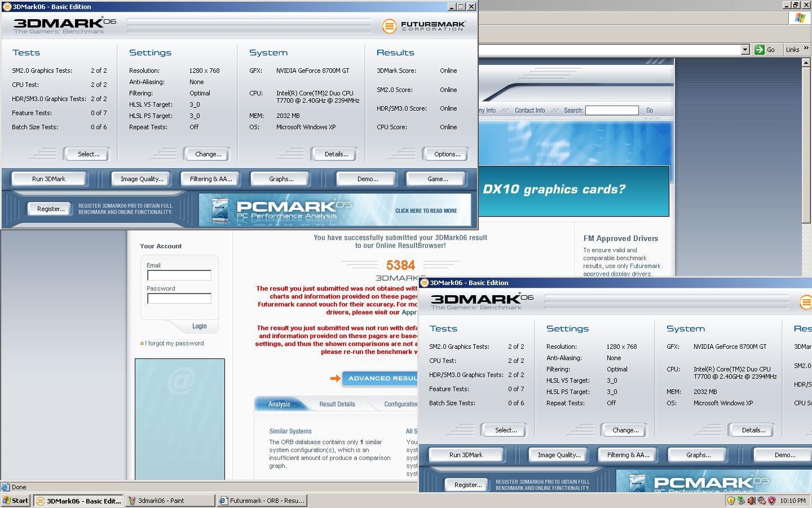Click the Password input field
Viewport: 812px width, 508px height.
(x=179, y=299)
